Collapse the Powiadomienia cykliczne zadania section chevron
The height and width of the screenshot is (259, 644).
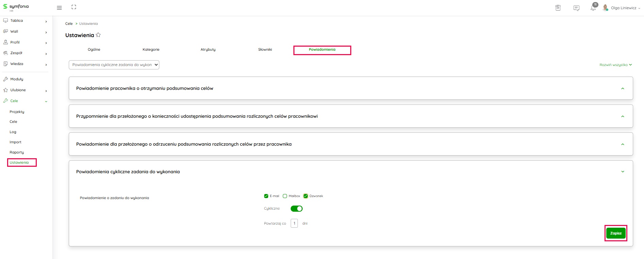pos(623,172)
